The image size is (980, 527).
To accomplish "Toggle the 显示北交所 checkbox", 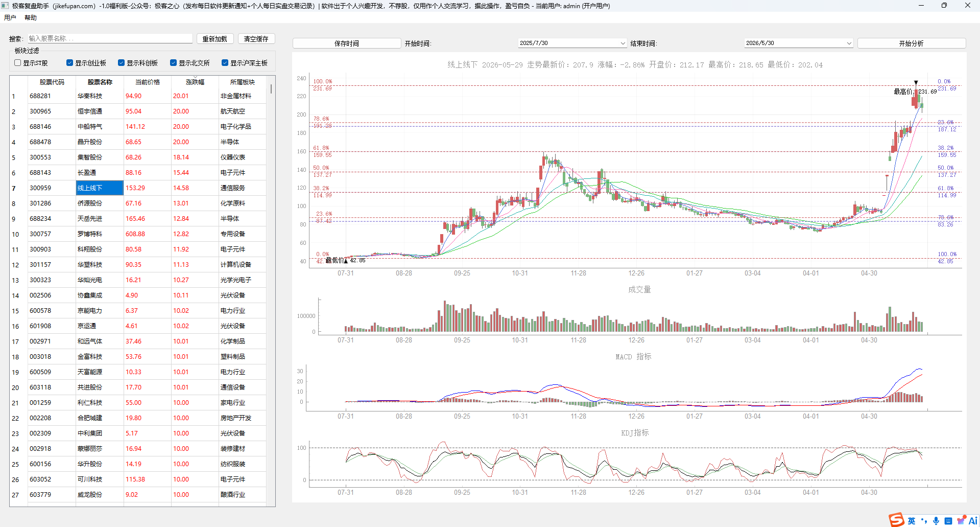I will click(x=173, y=63).
